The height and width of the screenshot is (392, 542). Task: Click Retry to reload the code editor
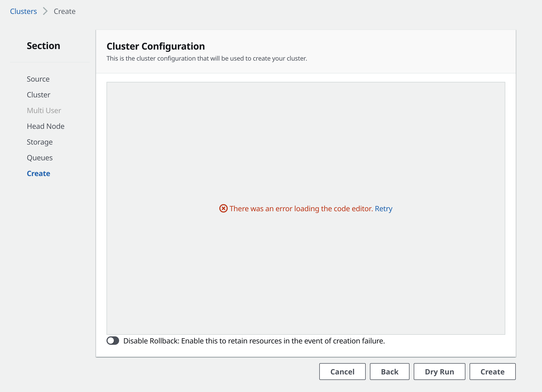click(x=383, y=209)
